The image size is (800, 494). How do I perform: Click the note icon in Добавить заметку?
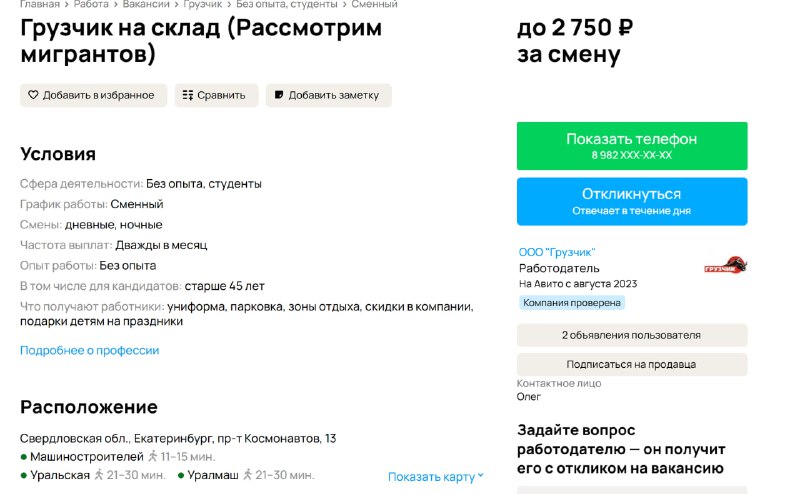pyautogui.click(x=279, y=95)
